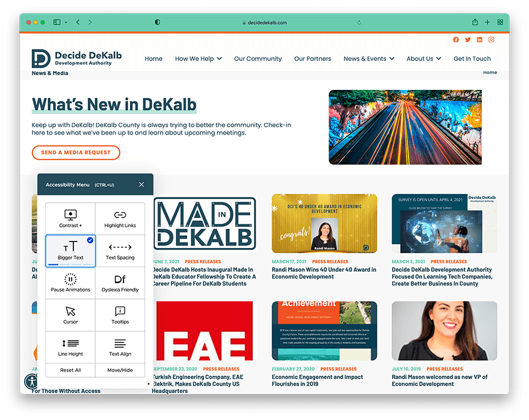
Task: Expand the About Us dropdown
Action: (x=423, y=59)
